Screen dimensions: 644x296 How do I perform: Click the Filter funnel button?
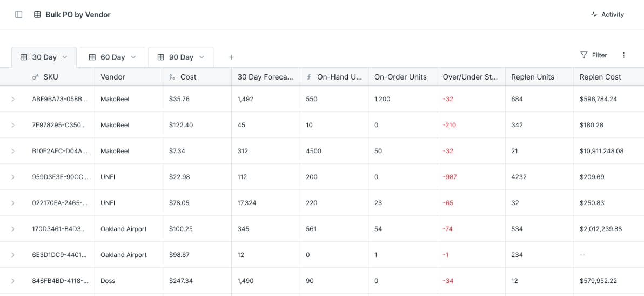593,55
